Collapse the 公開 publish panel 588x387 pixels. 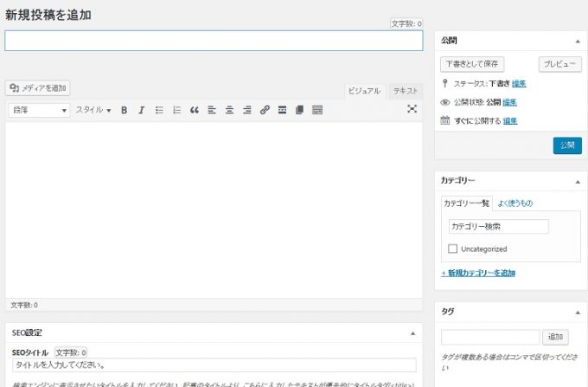point(578,41)
